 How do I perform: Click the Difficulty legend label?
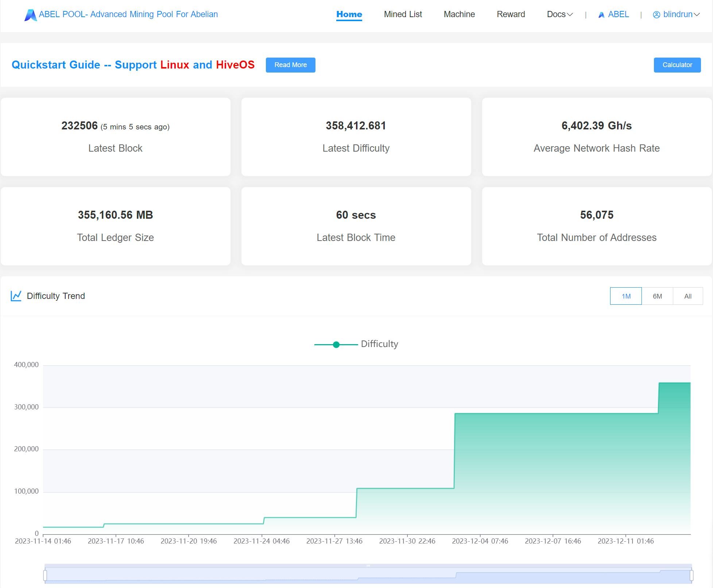pos(379,344)
